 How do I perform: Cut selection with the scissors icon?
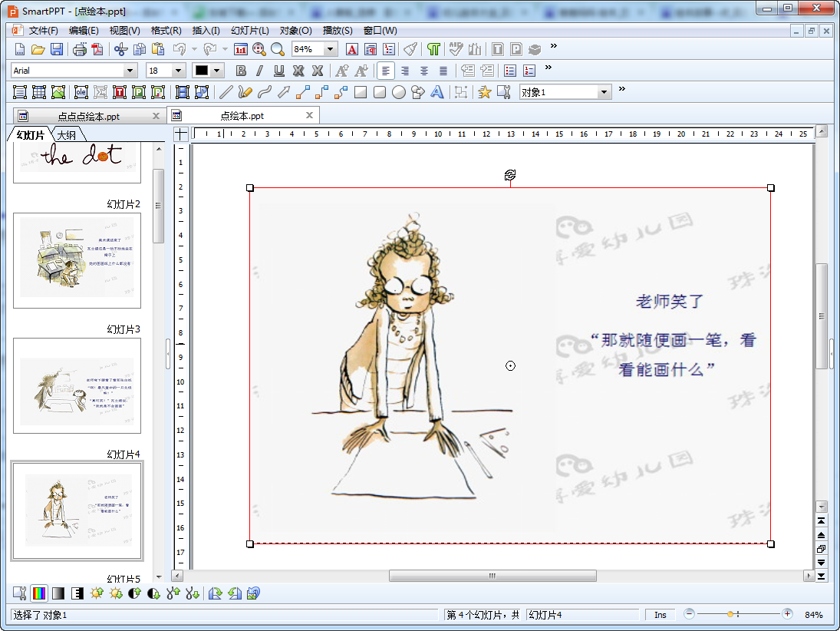[x=121, y=49]
